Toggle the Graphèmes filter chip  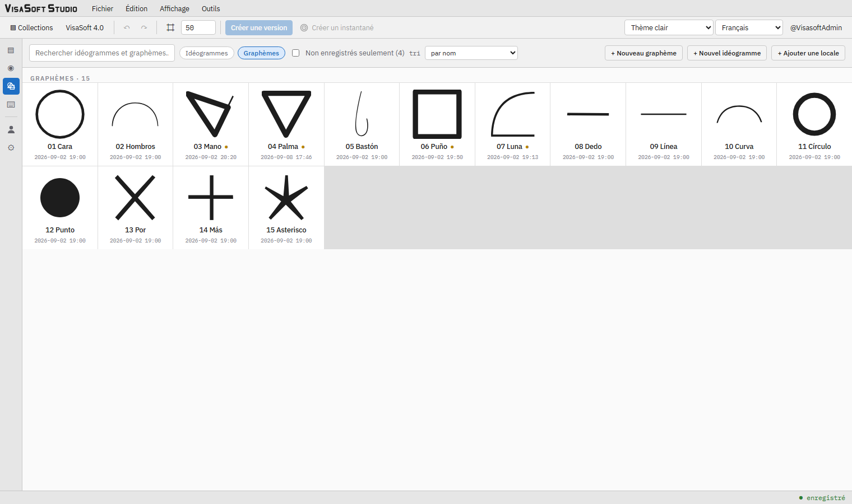point(261,53)
